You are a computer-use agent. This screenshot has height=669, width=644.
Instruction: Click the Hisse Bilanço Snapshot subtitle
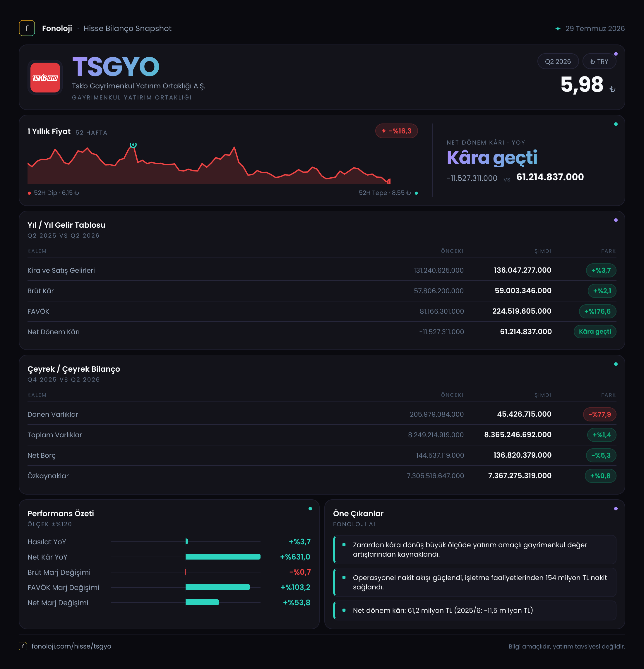tap(127, 28)
